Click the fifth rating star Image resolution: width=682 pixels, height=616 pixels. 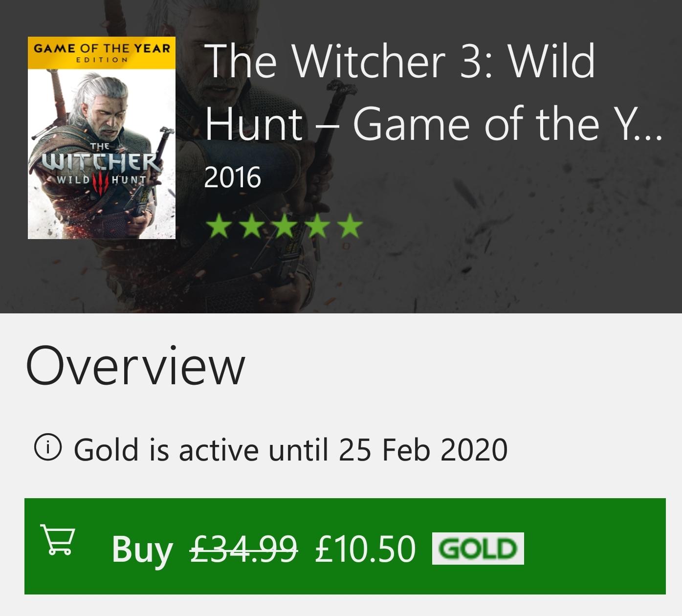(x=350, y=226)
